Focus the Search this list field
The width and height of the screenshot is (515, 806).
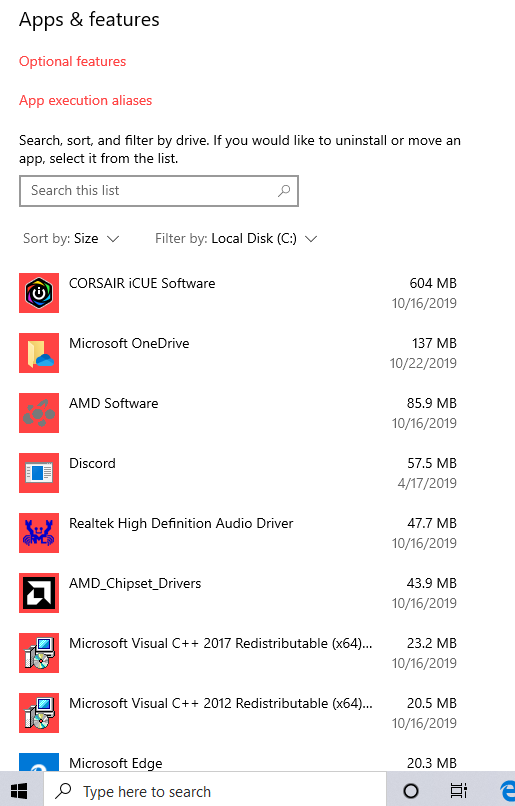tap(159, 191)
